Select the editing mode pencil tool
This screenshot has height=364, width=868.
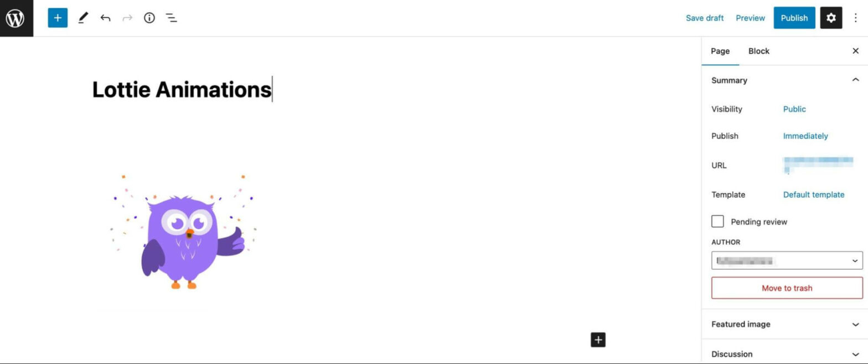coord(82,17)
